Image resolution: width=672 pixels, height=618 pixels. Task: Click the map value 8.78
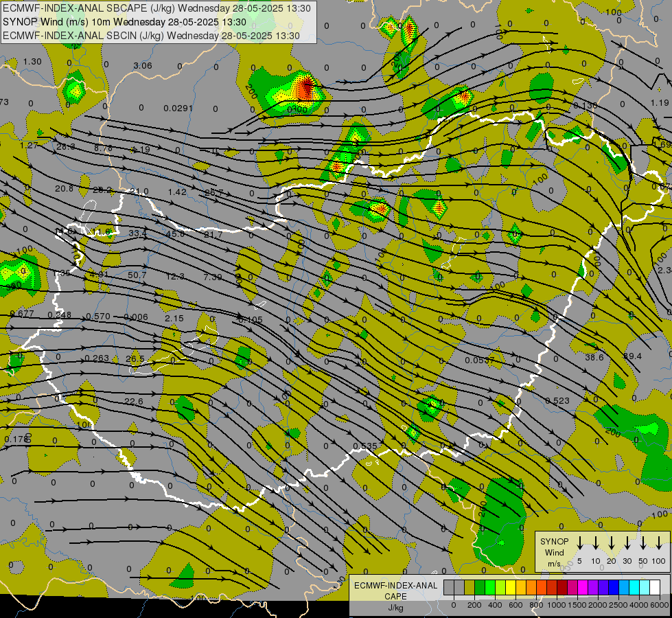point(103,148)
